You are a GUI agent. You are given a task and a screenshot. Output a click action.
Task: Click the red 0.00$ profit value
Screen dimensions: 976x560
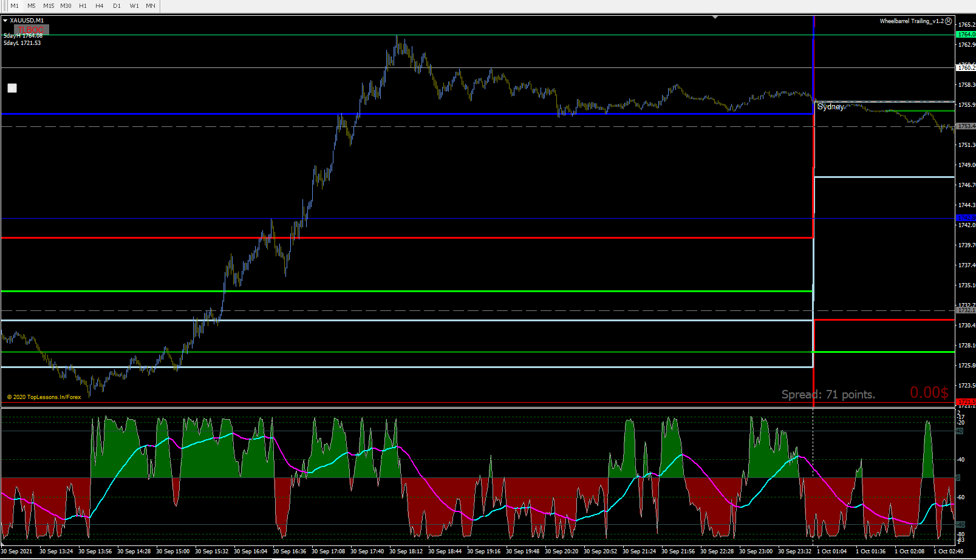(x=929, y=393)
